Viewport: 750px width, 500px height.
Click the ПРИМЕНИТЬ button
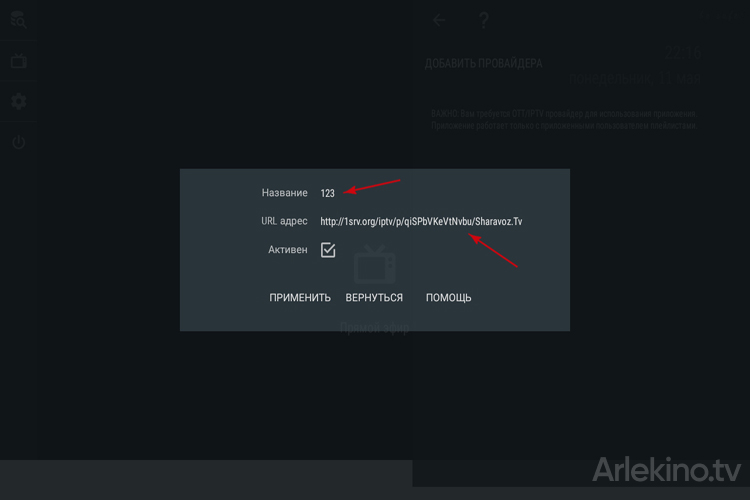[300, 298]
